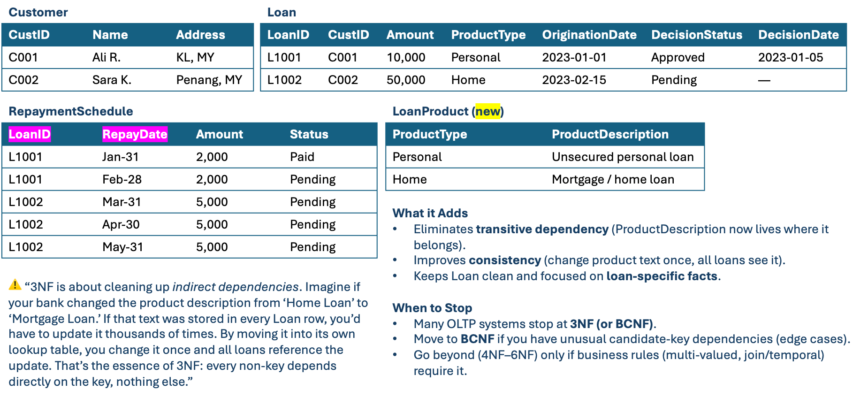868x398 pixels.
Task: Select the 'KL, MY' address cell
Action: pos(195,57)
